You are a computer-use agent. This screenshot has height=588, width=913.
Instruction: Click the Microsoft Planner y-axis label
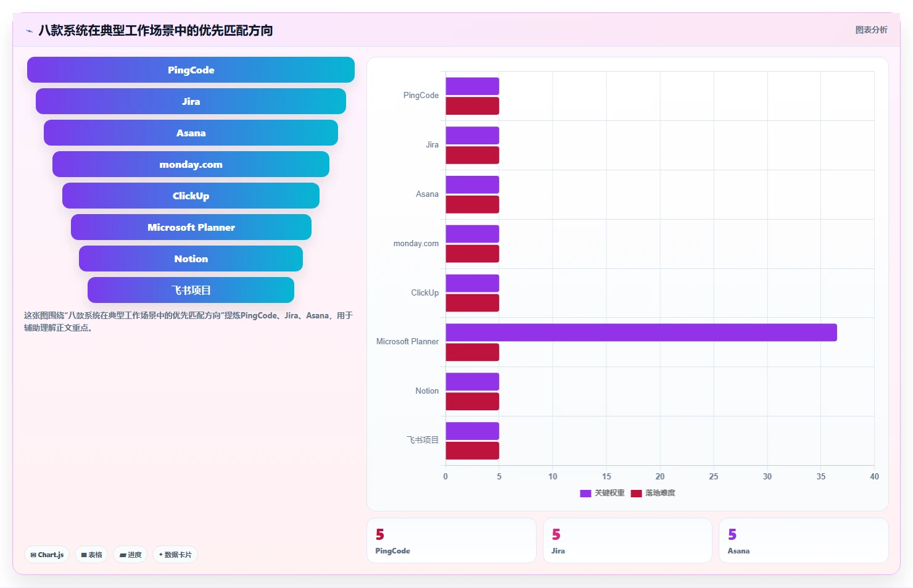(x=407, y=342)
